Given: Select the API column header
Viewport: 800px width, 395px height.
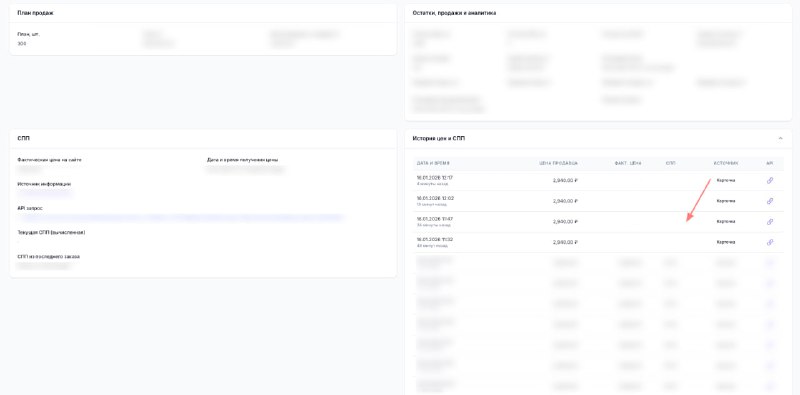Looking at the screenshot, I should pyautogui.click(x=770, y=163).
